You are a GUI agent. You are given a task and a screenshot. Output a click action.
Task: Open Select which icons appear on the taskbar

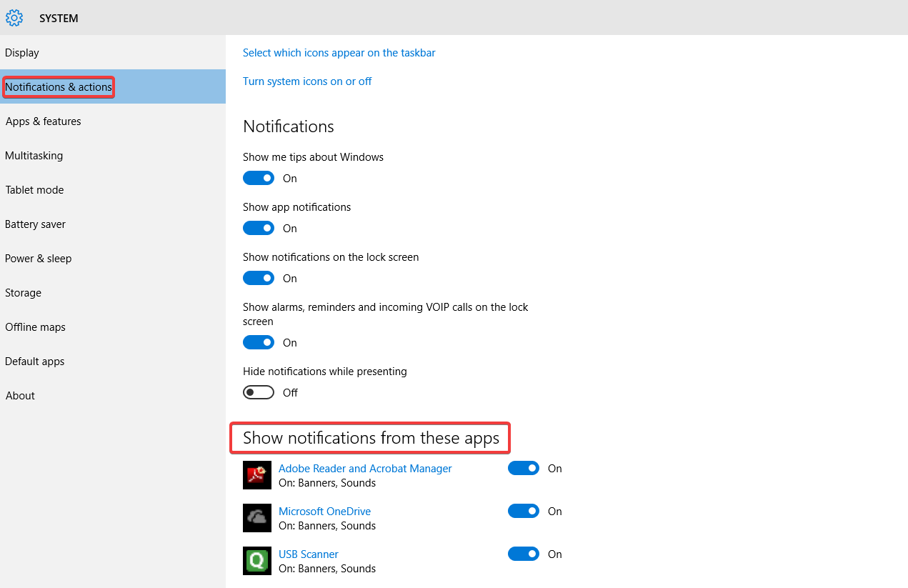click(339, 52)
